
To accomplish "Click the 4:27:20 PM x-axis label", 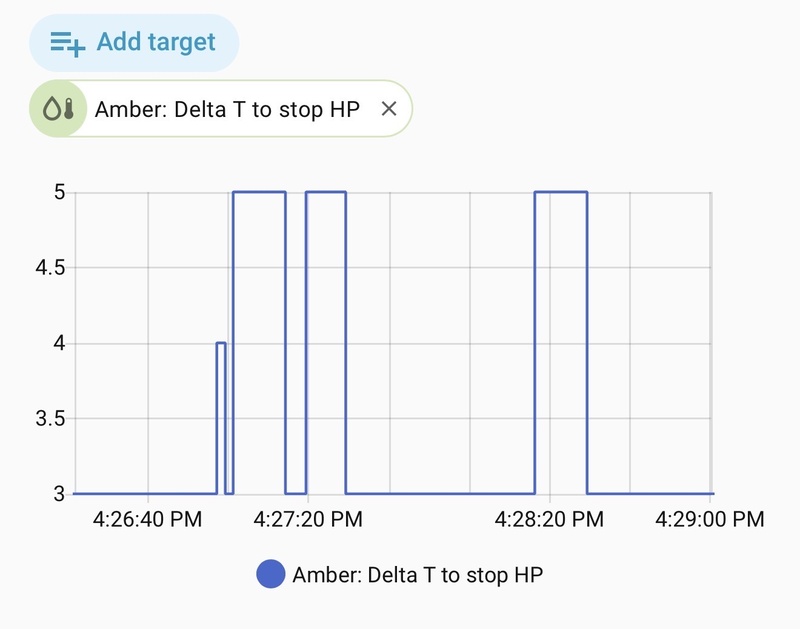I will pyautogui.click(x=308, y=520).
